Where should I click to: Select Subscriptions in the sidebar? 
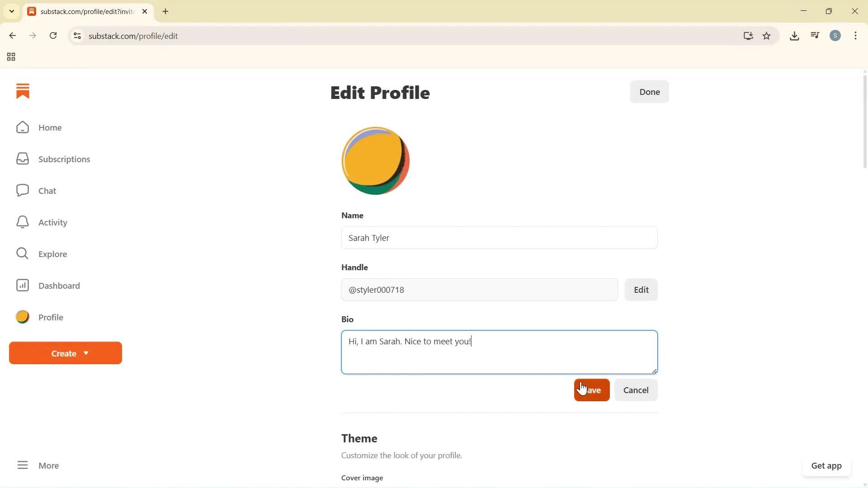pyautogui.click(x=64, y=159)
